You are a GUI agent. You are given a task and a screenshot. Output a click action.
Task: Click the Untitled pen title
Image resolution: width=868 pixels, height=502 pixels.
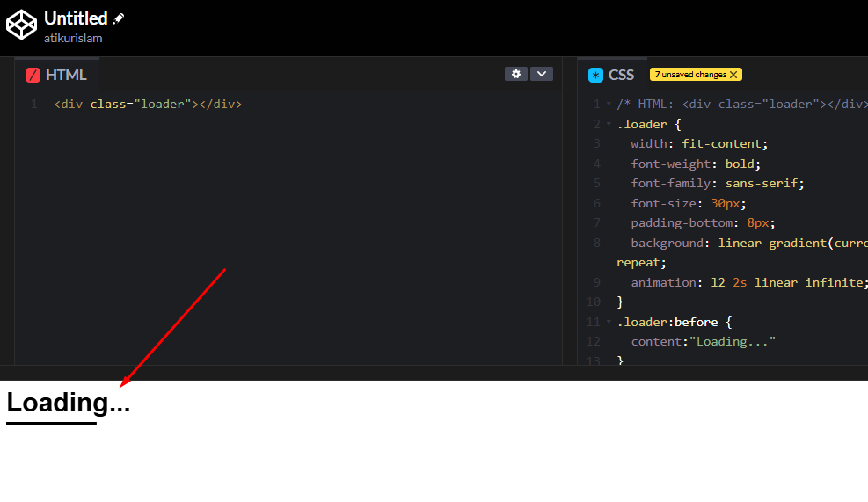76,18
